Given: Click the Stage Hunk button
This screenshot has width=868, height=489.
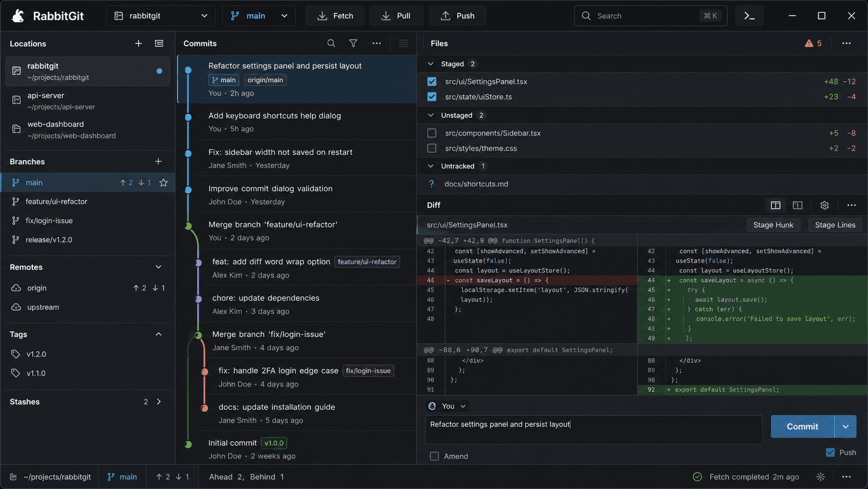Looking at the screenshot, I should [x=773, y=225].
